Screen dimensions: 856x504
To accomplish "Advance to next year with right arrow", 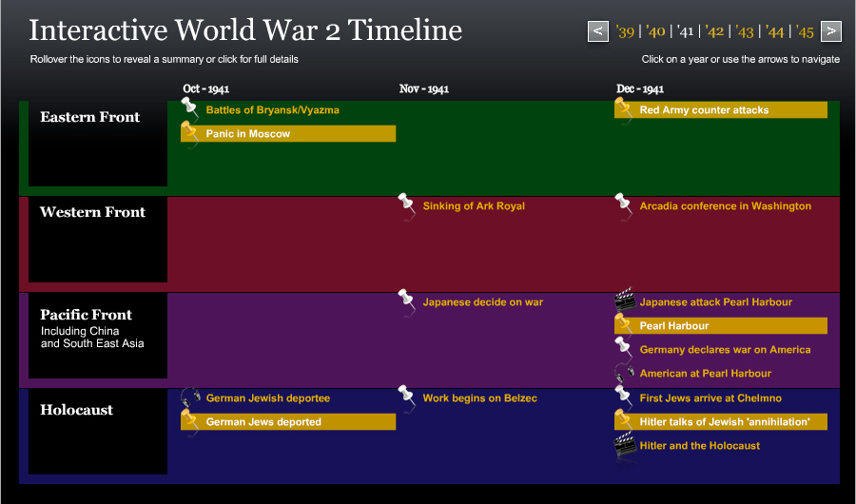I will (x=830, y=31).
